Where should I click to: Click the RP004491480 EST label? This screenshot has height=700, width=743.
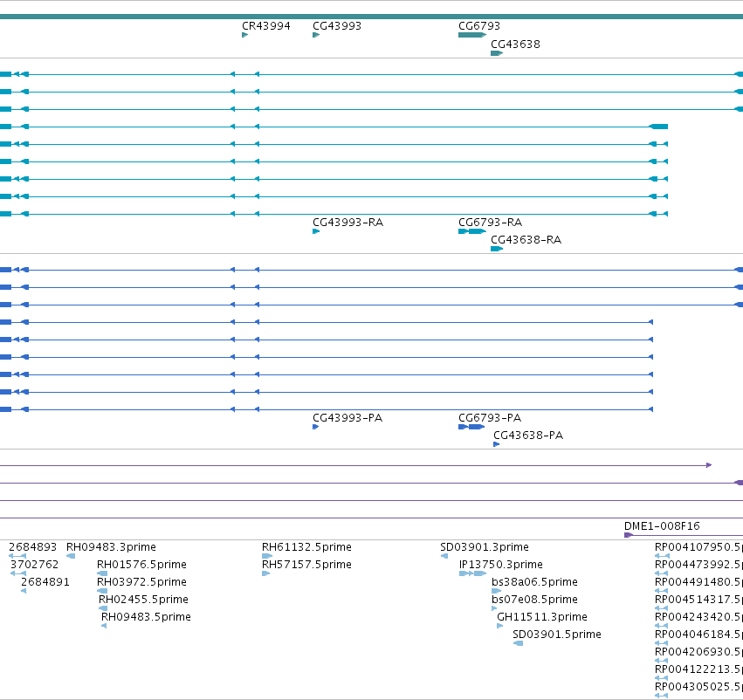(x=698, y=582)
